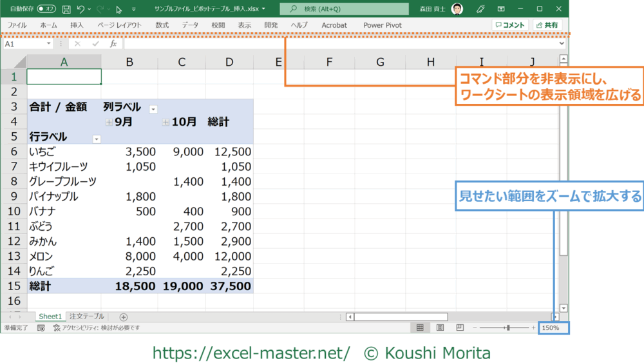
Task: Click the 共有 share button
Action: [x=547, y=25]
